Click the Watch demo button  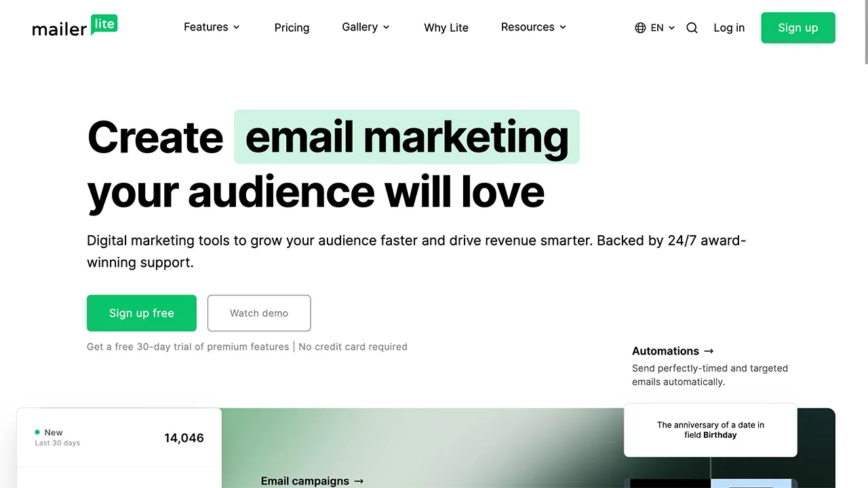[258, 313]
